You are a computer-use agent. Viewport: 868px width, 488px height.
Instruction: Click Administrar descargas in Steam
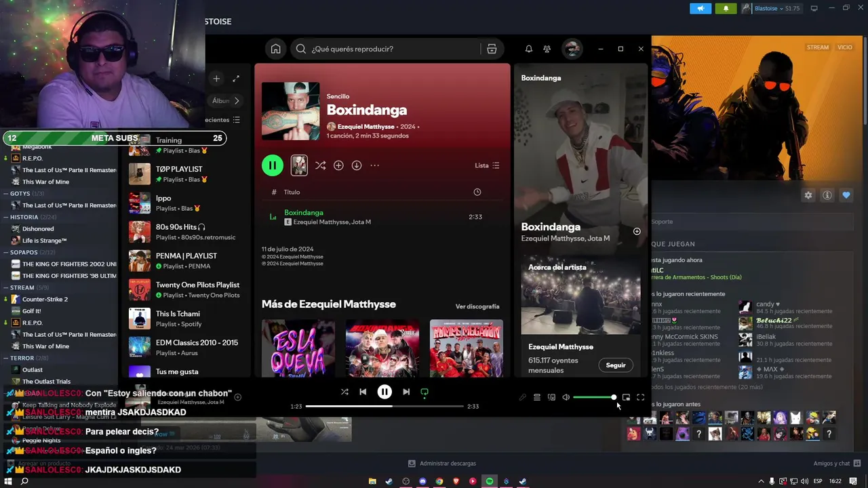click(x=441, y=464)
